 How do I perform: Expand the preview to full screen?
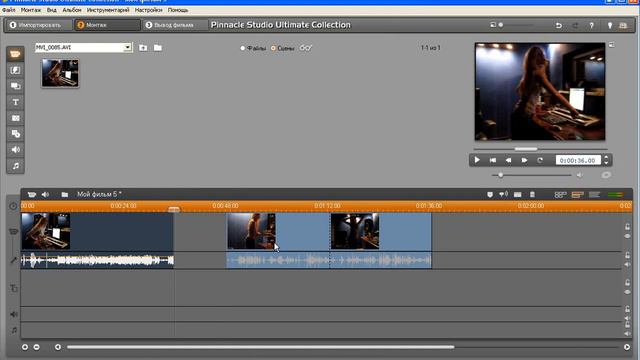coord(611,45)
